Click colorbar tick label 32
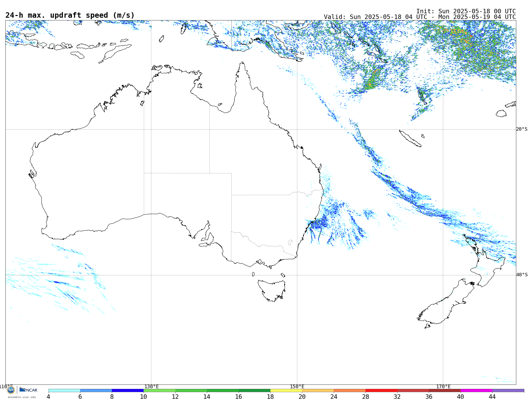532x400 pixels. coord(397,397)
